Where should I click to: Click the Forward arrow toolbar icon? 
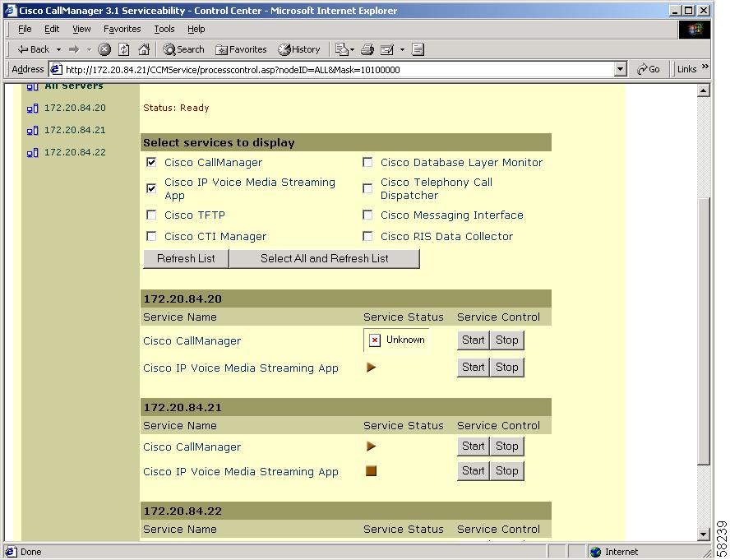(73, 49)
